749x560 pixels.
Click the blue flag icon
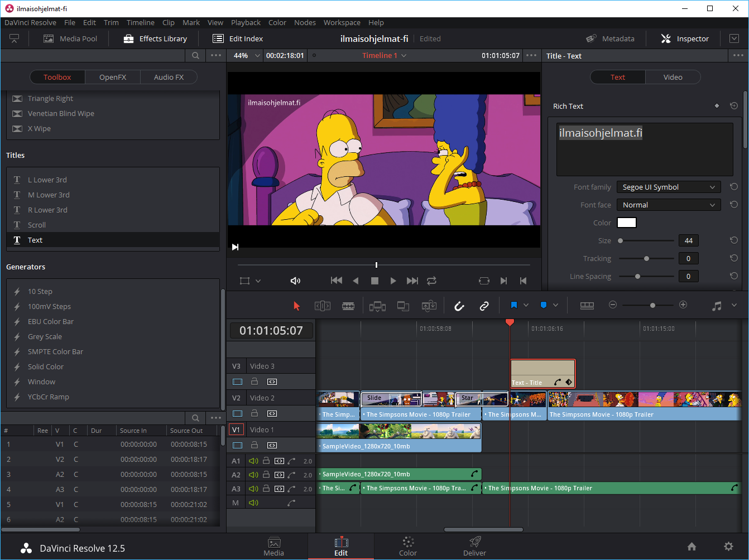coord(514,305)
